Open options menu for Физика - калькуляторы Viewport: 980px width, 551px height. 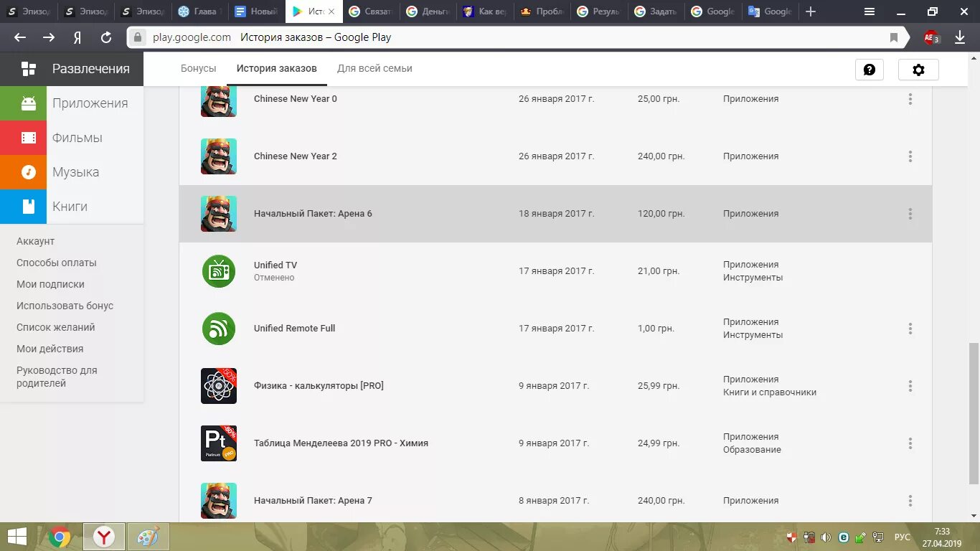coord(910,386)
